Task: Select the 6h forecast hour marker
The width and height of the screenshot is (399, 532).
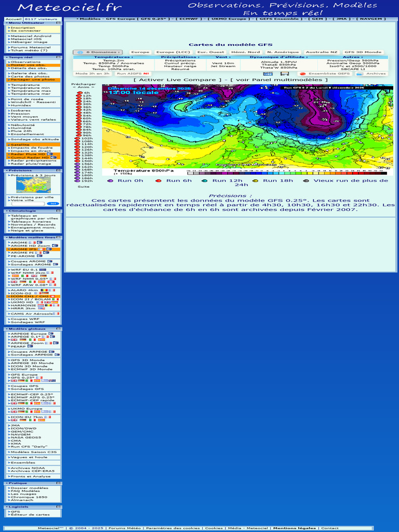Action: click(79, 92)
